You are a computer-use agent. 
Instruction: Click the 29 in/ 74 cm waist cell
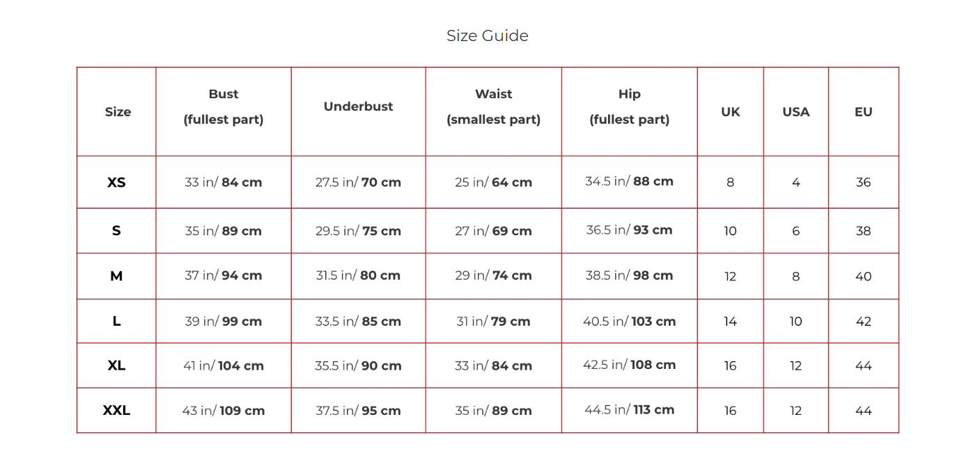[x=493, y=276]
